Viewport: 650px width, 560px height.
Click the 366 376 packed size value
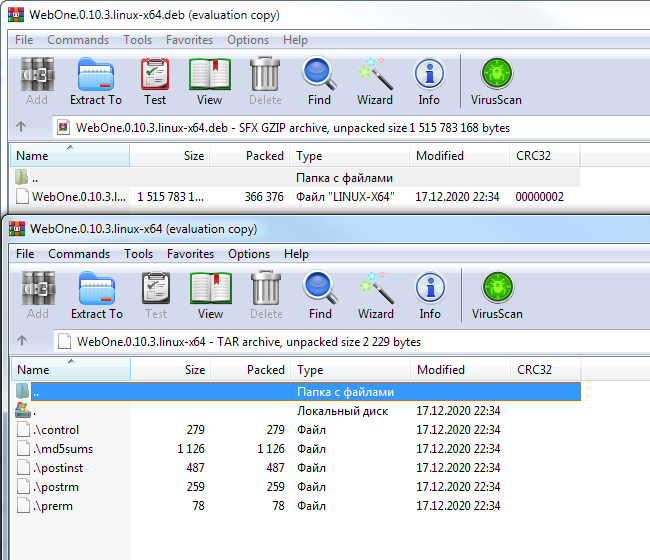264,196
